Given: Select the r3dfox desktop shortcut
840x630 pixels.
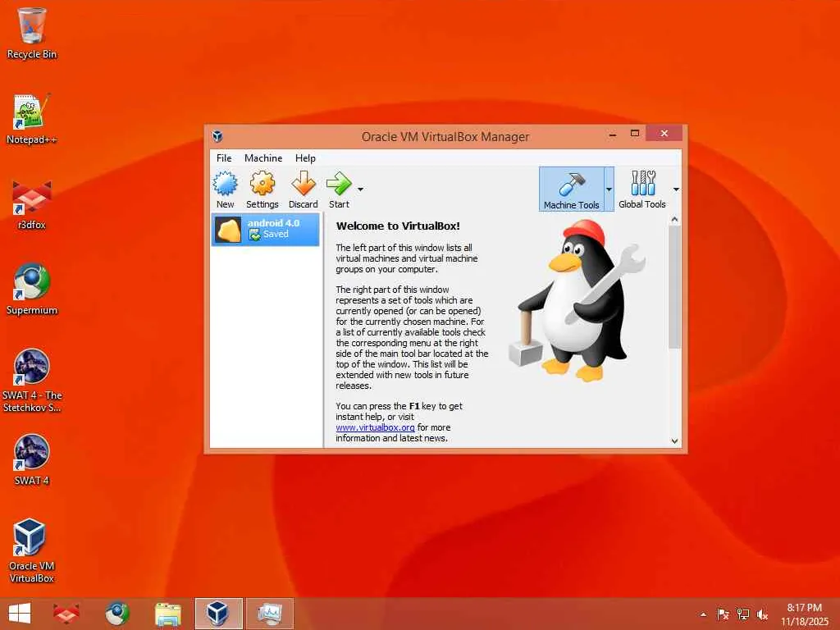Looking at the screenshot, I should click(x=32, y=204).
